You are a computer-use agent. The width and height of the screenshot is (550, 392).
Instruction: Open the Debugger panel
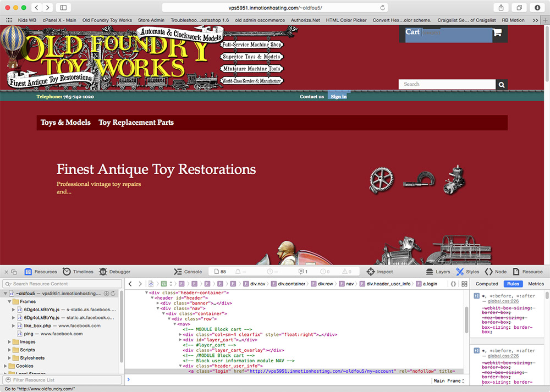(115, 272)
